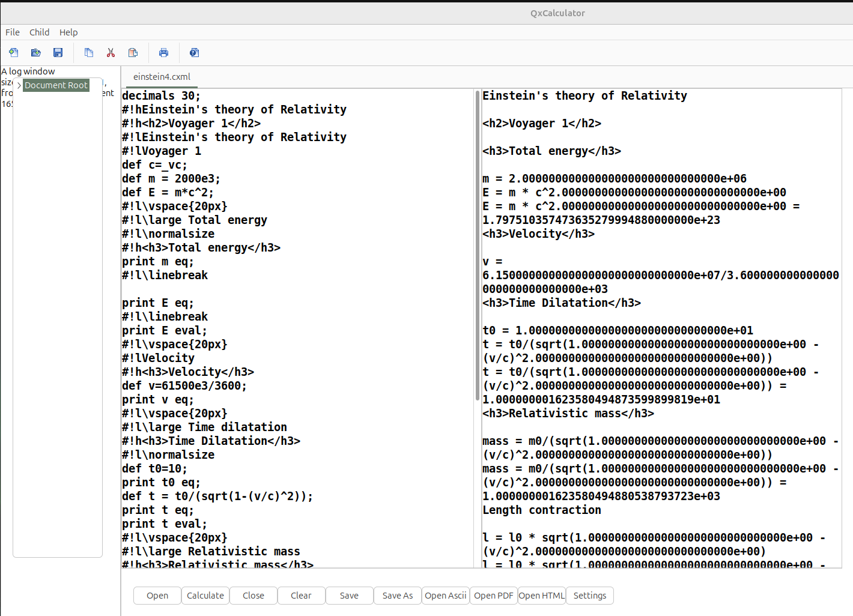Viewport: 853px width, 616px height.
Task: Click the Copy icon in toolbar
Action: [89, 53]
